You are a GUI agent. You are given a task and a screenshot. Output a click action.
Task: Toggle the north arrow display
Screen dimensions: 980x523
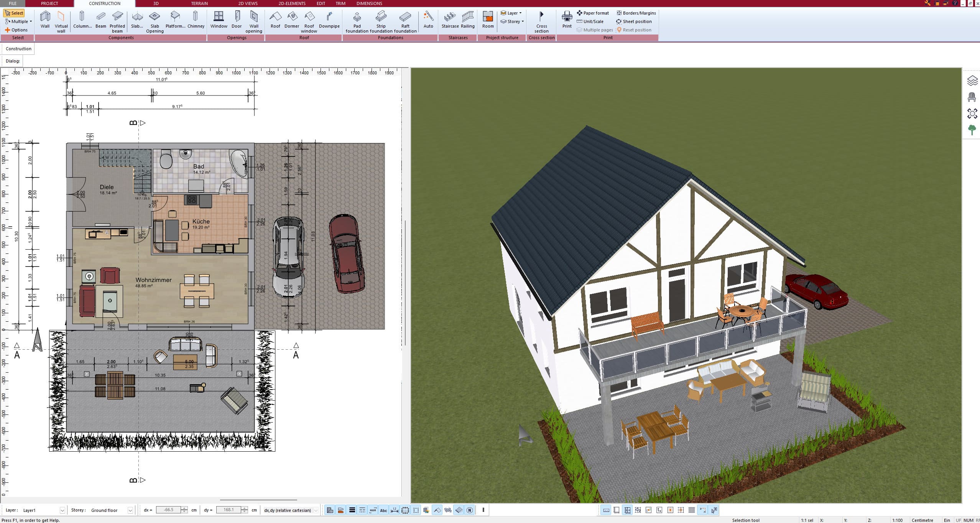coord(469,510)
